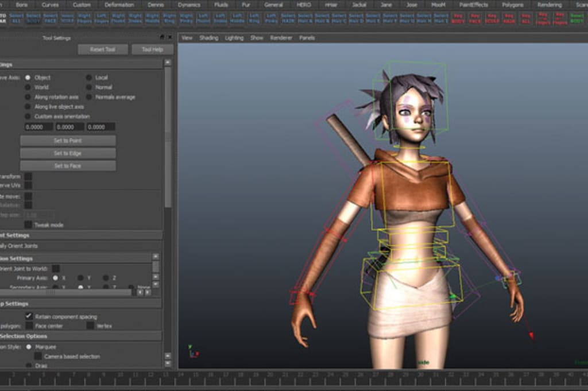Click the Right Index shelf button
Screen dimensions: 588x391
click(x=135, y=18)
